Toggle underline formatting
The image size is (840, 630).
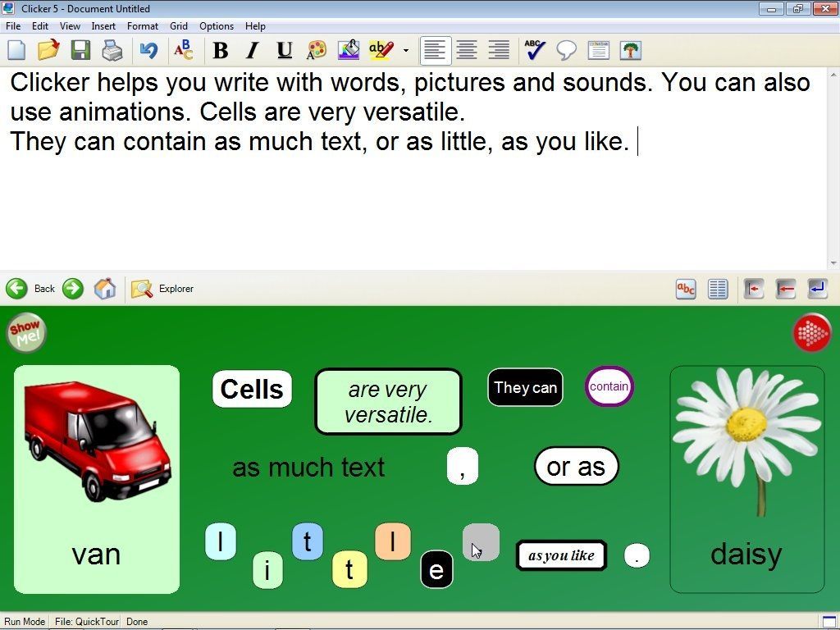click(284, 50)
